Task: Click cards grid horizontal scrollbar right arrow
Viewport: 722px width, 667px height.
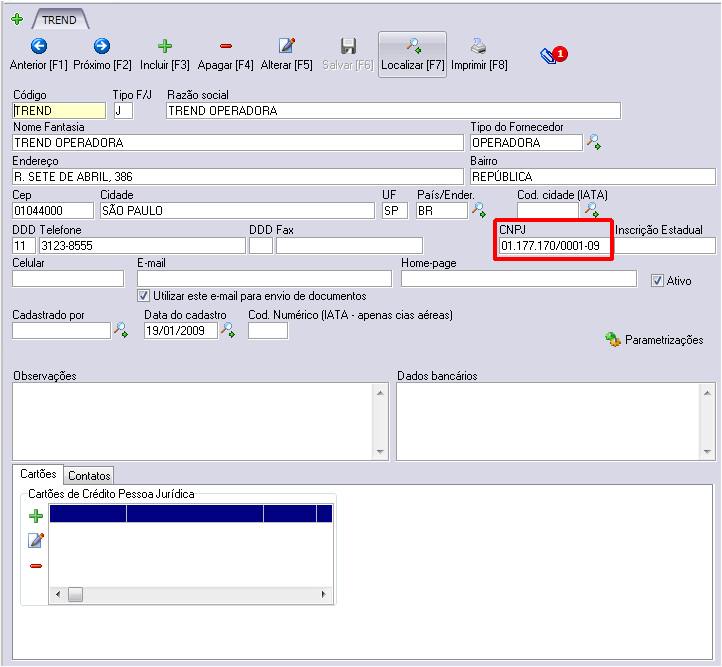Action: click(324, 594)
